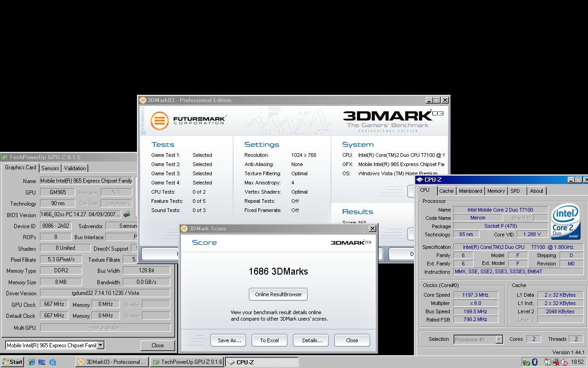The height and width of the screenshot is (368, 588).
Task: Click Game Test 1 Selected text
Action: pos(202,155)
